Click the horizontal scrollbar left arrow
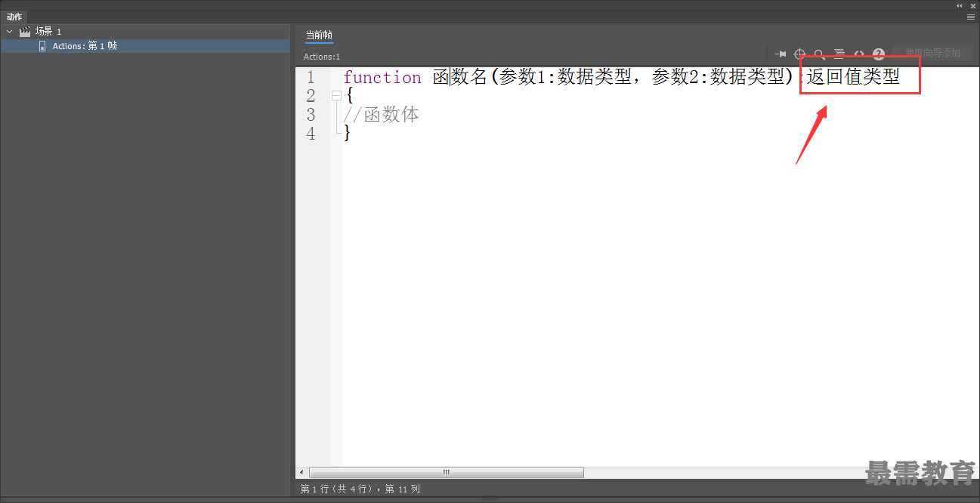980x503 pixels. pyautogui.click(x=302, y=472)
